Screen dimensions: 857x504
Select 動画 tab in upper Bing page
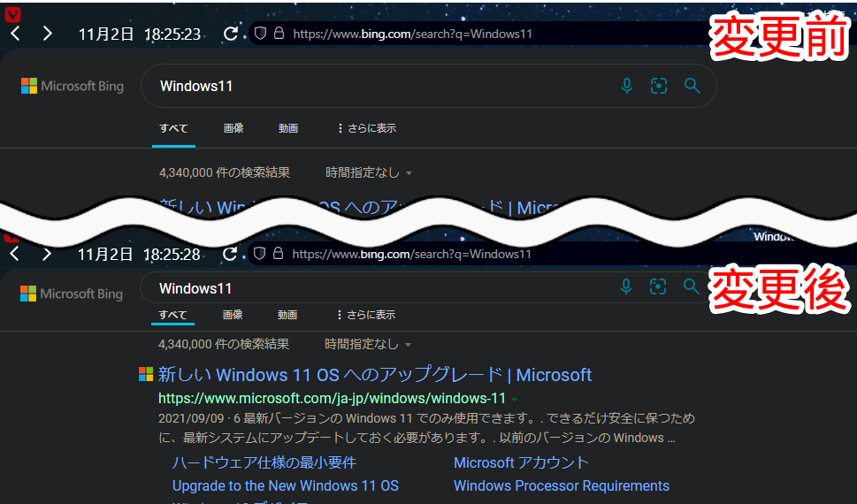click(288, 128)
